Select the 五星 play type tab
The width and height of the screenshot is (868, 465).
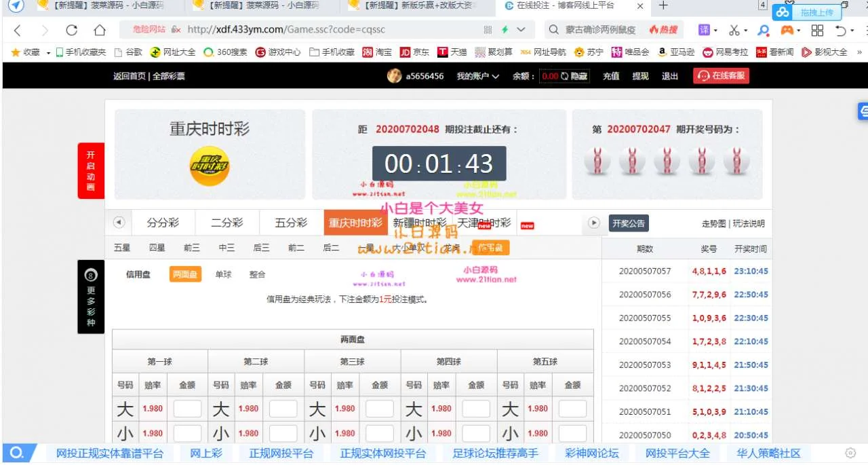(122, 248)
